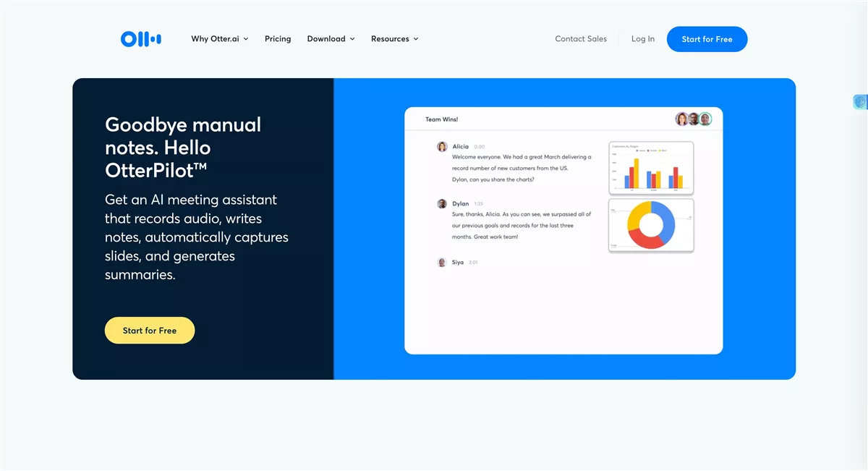Click the heading Goodbye manual notes. Hello OtterPilot

[x=183, y=148]
